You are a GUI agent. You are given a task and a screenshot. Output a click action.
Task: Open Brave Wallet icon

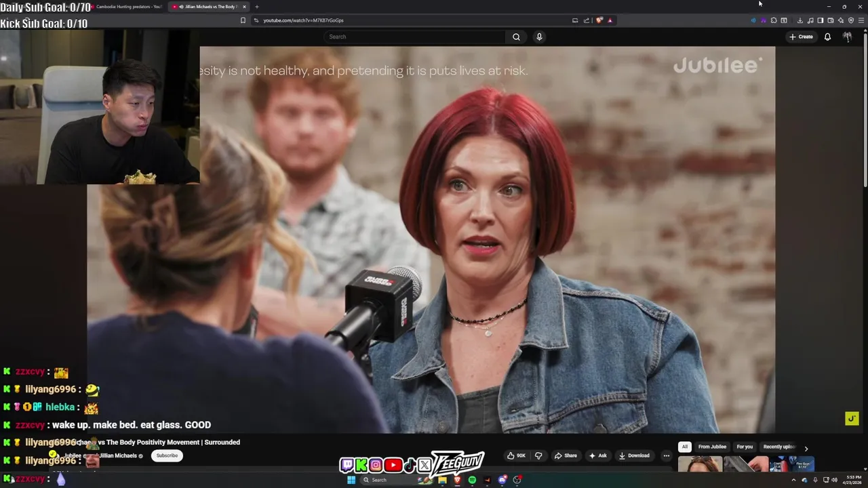point(831,20)
